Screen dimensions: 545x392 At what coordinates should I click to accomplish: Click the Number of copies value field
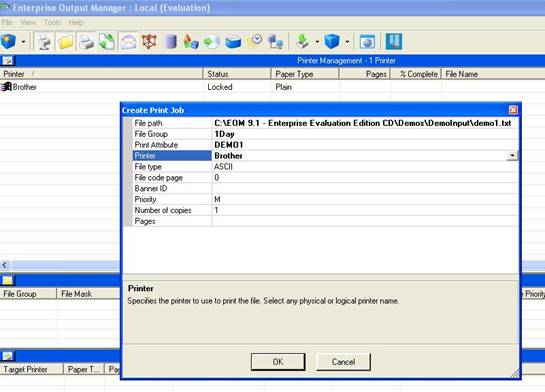pyautogui.click(x=365, y=210)
